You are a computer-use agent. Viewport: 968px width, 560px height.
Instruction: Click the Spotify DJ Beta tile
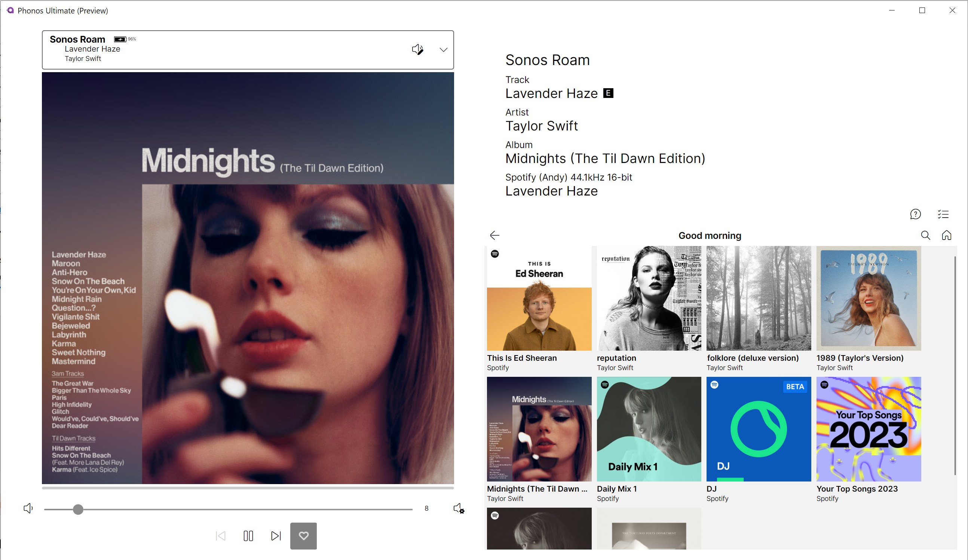coord(758,429)
